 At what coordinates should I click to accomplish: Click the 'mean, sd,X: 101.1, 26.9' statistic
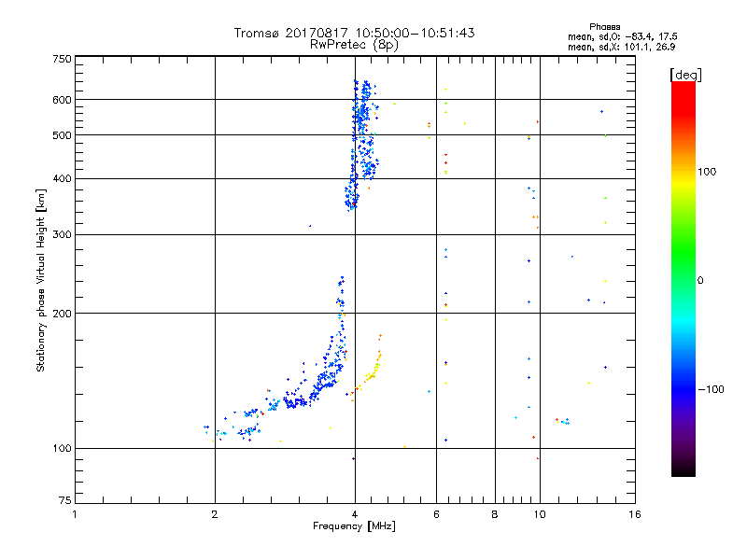(621, 47)
